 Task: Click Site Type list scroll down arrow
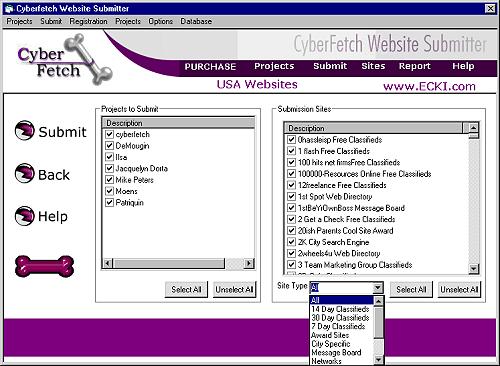pyautogui.click(x=378, y=360)
